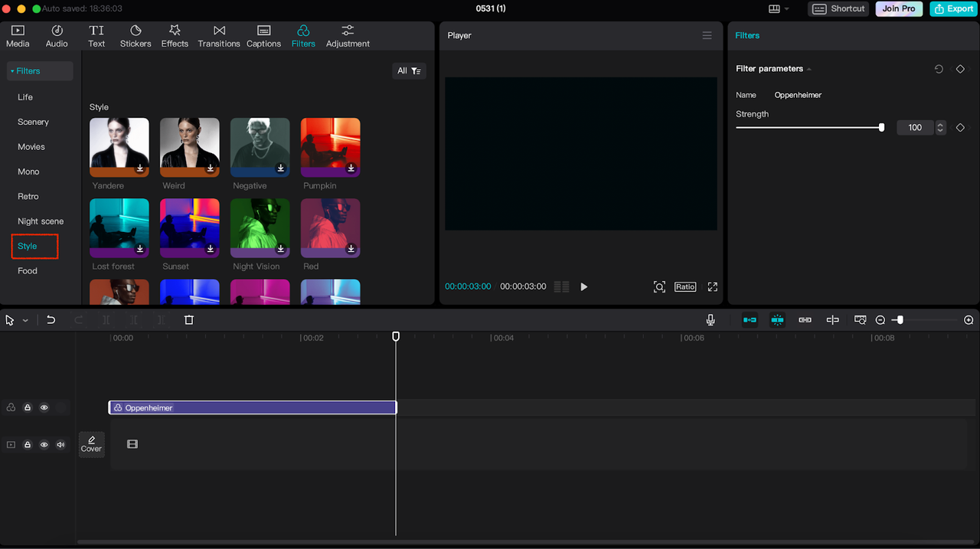Open the All filter sort dropdown

point(409,71)
